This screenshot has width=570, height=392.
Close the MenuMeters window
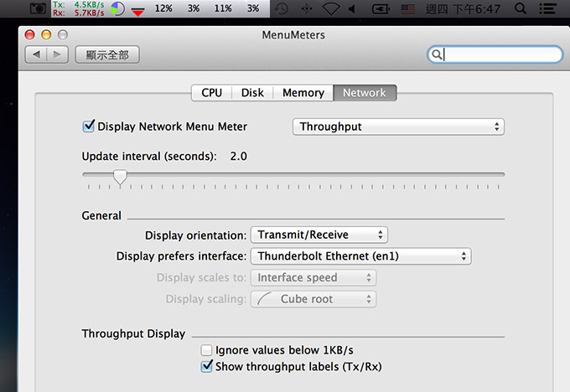point(30,34)
